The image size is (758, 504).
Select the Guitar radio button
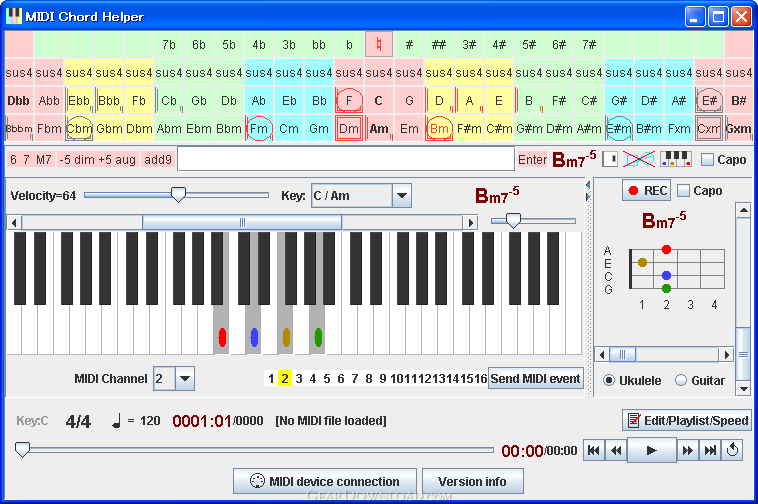tap(681, 380)
